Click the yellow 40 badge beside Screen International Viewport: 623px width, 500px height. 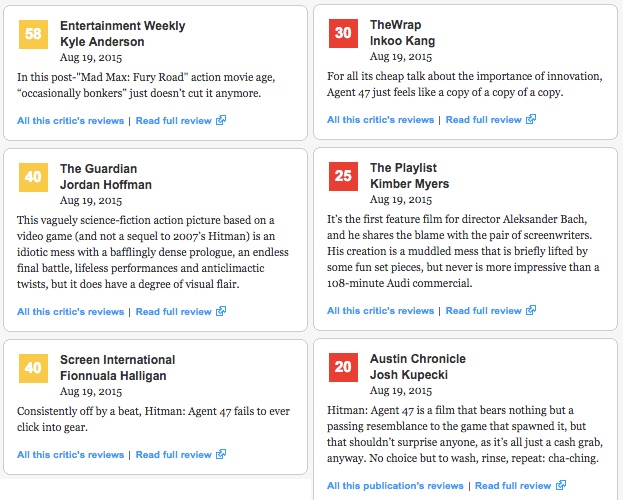coord(33,368)
